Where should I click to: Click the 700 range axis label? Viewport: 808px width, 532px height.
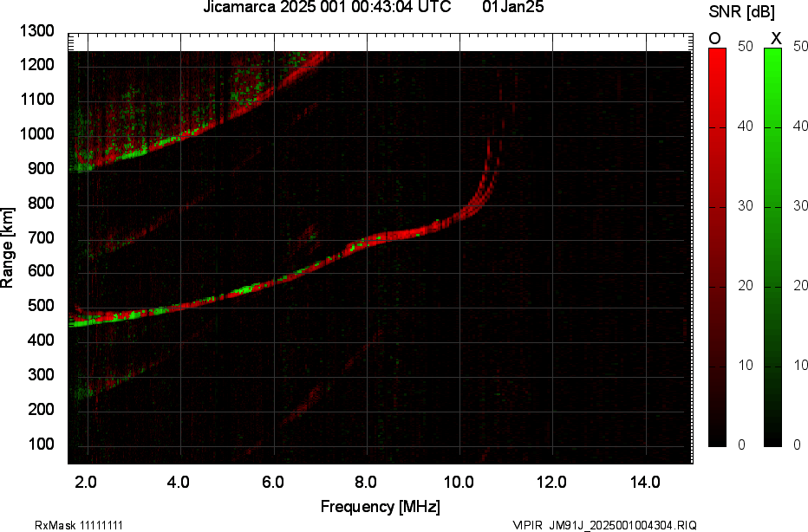coord(41,237)
